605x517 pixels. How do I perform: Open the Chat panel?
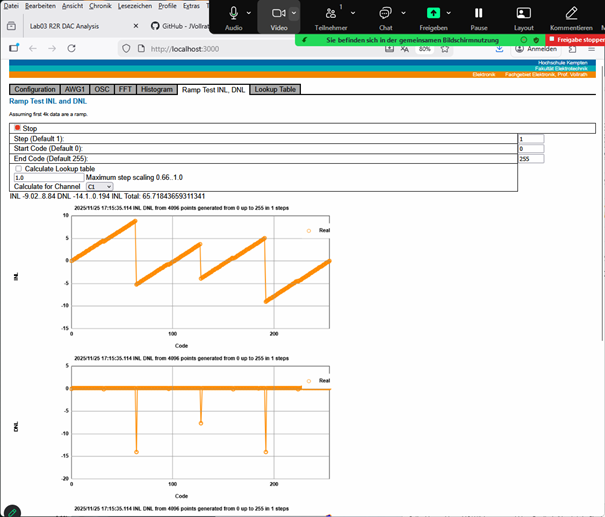[x=385, y=14]
